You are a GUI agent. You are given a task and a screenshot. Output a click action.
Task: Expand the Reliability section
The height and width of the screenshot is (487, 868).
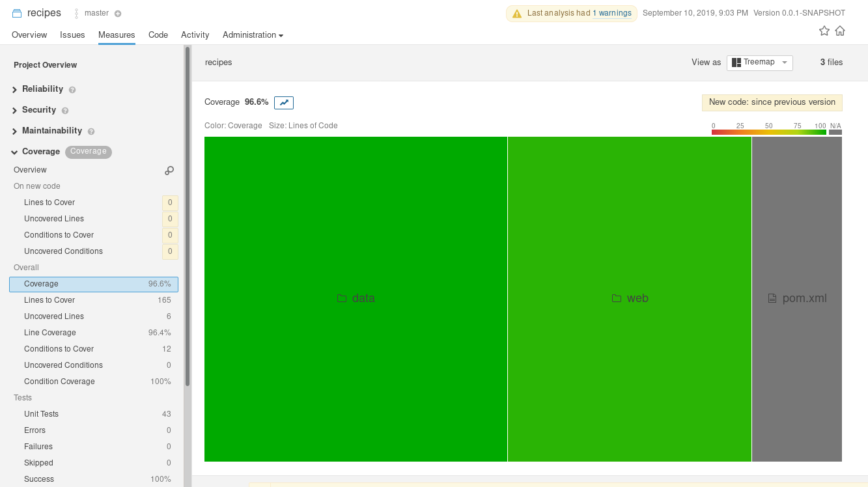pyautogui.click(x=15, y=90)
